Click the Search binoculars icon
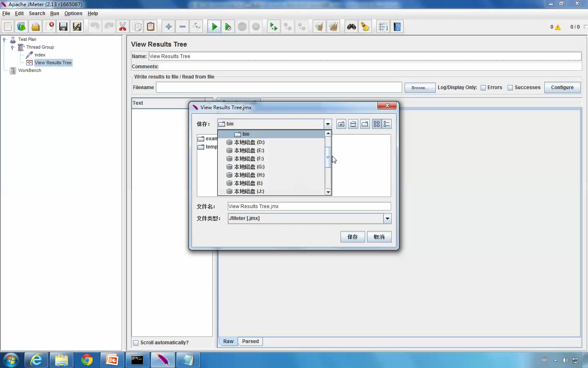Image resolution: width=588 pixels, height=368 pixels. click(x=352, y=27)
